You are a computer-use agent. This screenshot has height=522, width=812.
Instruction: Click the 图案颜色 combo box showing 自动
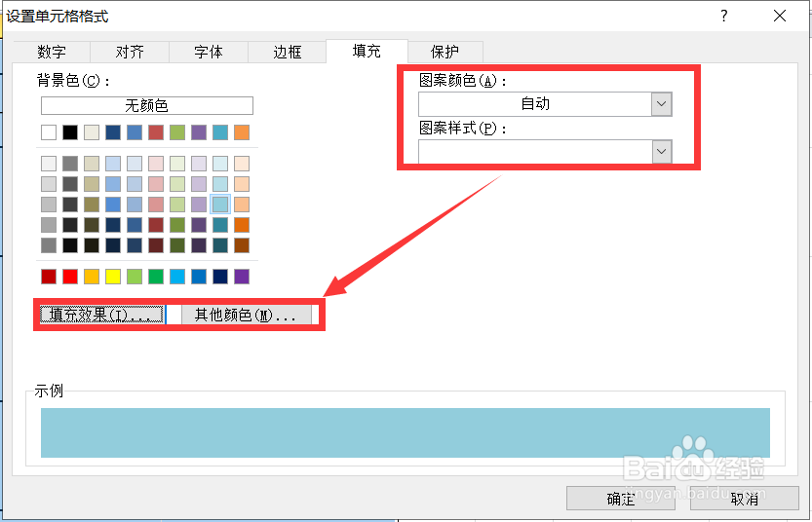(545, 104)
